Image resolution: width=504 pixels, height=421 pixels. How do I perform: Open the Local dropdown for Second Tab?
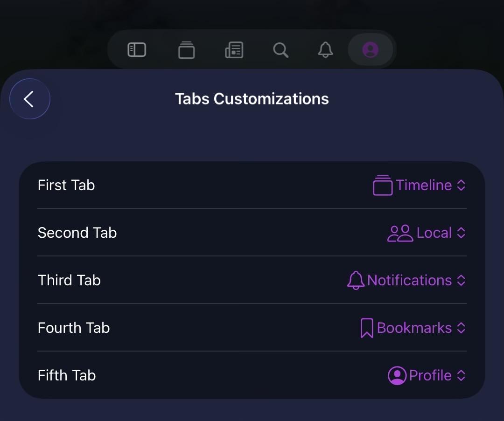pyautogui.click(x=427, y=233)
